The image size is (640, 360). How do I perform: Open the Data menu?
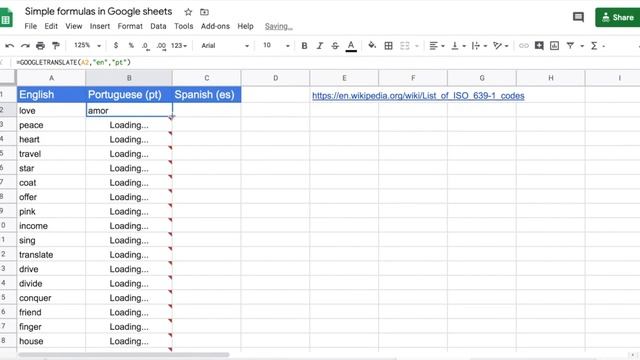158,26
